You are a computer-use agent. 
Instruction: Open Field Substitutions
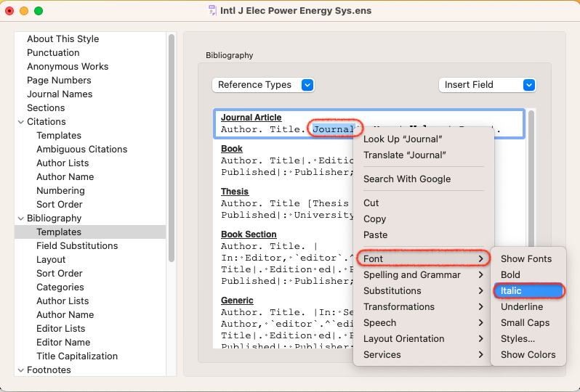tap(77, 245)
